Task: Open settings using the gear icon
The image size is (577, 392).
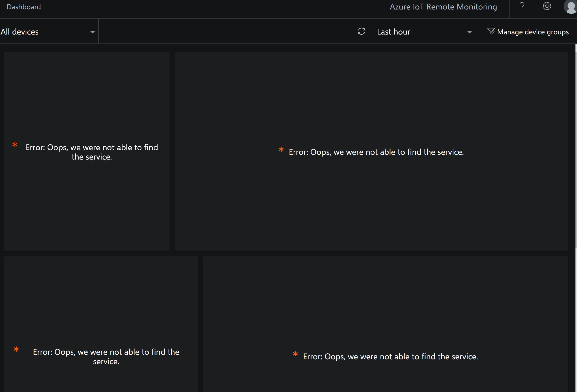Action: click(546, 6)
